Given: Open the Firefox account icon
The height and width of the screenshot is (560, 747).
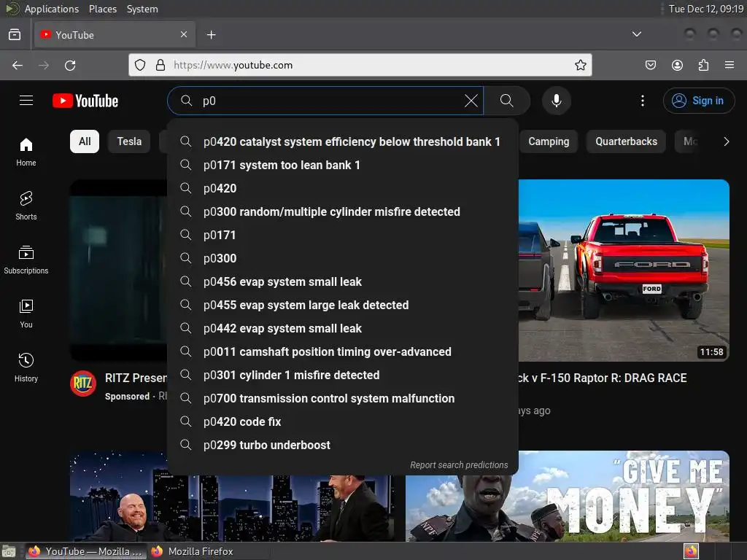Looking at the screenshot, I should pos(677,65).
